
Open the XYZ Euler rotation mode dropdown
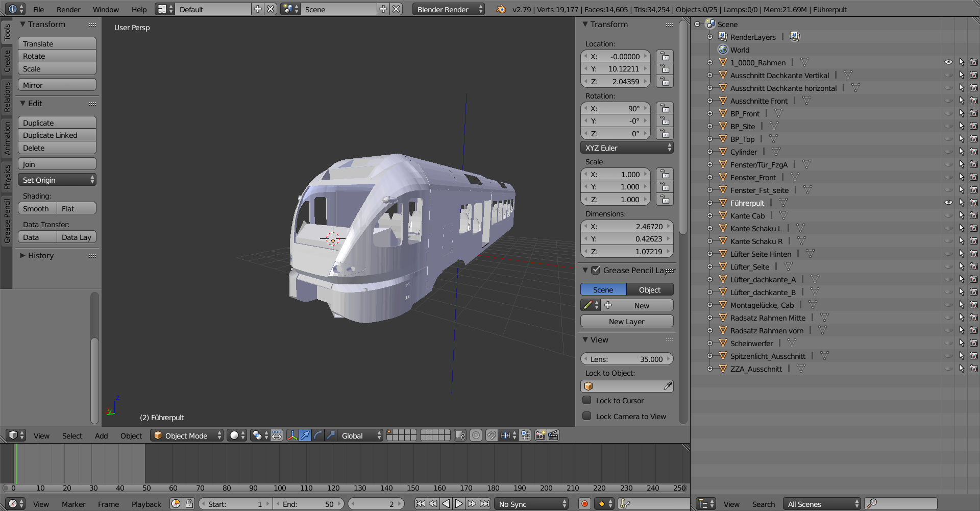coord(627,148)
